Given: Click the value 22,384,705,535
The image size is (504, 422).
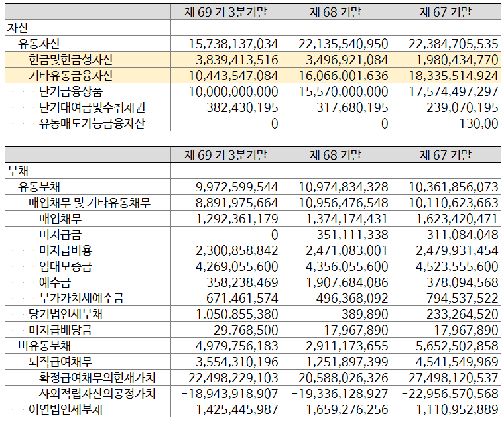Looking at the screenshot, I should tap(454, 44).
